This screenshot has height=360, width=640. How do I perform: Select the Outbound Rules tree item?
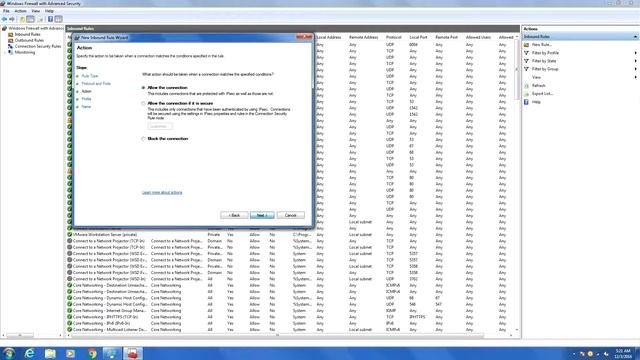[x=29, y=40]
